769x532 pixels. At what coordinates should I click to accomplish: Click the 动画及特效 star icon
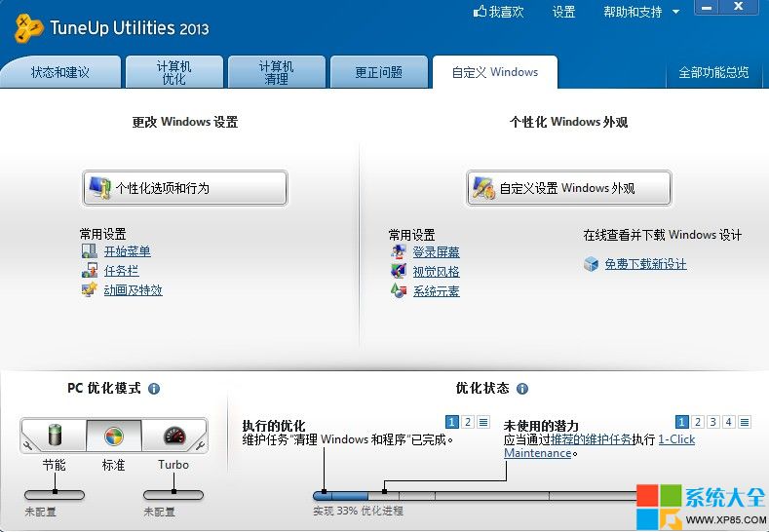[90, 289]
